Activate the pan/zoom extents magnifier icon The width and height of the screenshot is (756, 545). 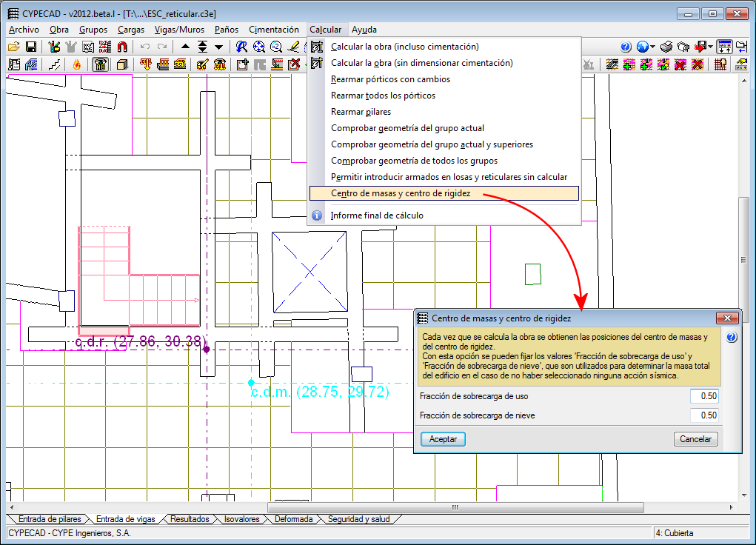pyautogui.click(x=259, y=47)
